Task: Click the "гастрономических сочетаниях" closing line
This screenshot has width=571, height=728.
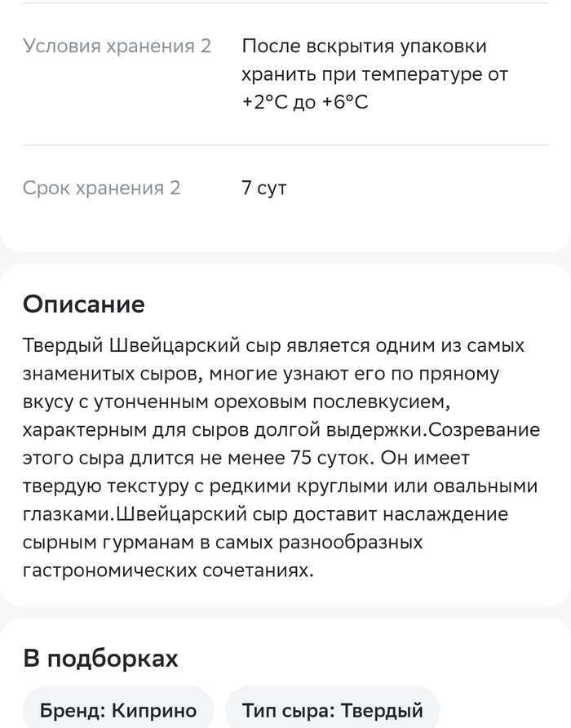Action: [168, 570]
